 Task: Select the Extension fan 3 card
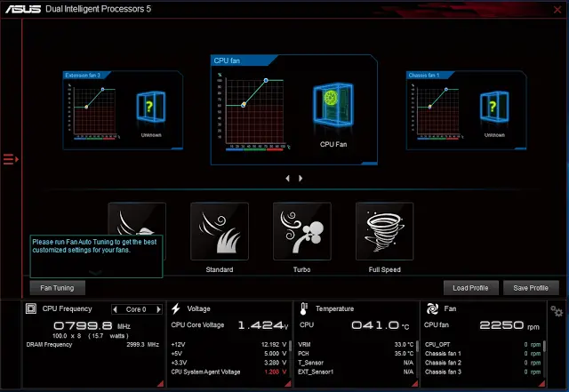coord(123,110)
